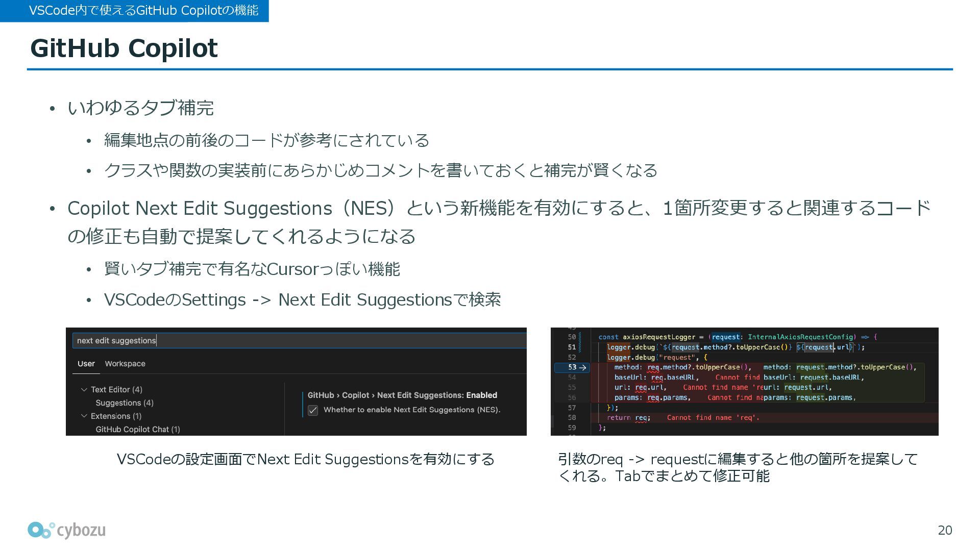Click bullet '賢いタブ補完で有名なCursorっぽい機能'
The width and height of the screenshot is (980, 551).
coord(252,269)
